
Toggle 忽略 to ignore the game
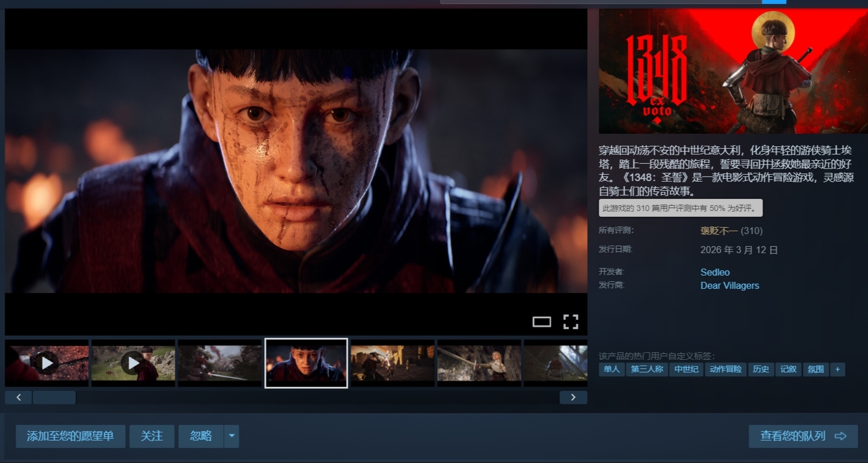(x=200, y=436)
